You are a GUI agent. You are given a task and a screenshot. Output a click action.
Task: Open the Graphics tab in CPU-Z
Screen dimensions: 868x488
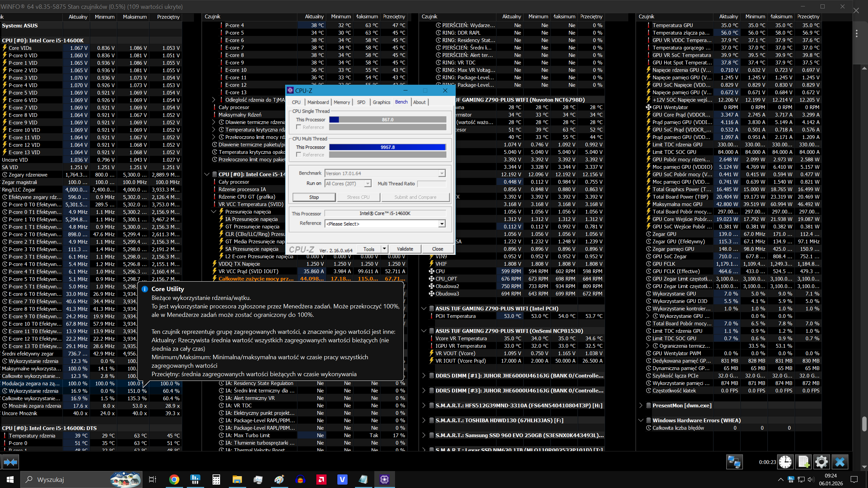[381, 102]
